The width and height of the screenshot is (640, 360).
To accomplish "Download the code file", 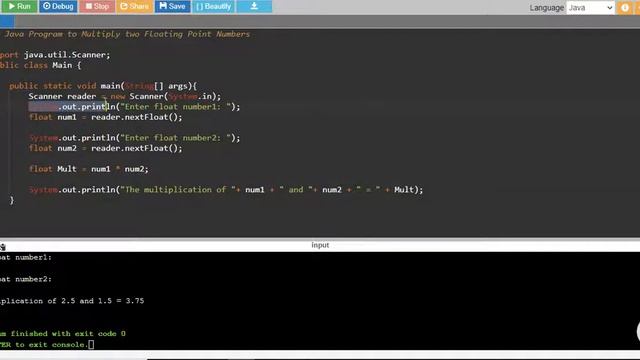I will 254,6.
